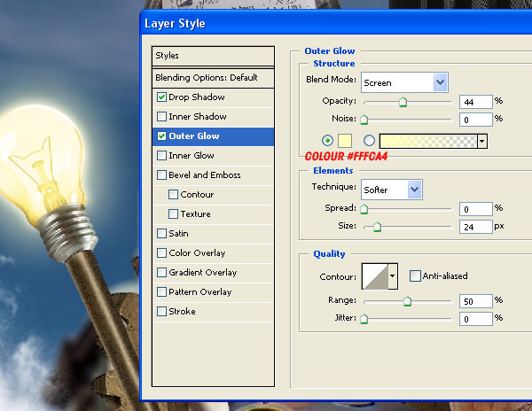Click the Range slider handle
The height and width of the screenshot is (411, 532).
pyautogui.click(x=407, y=301)
